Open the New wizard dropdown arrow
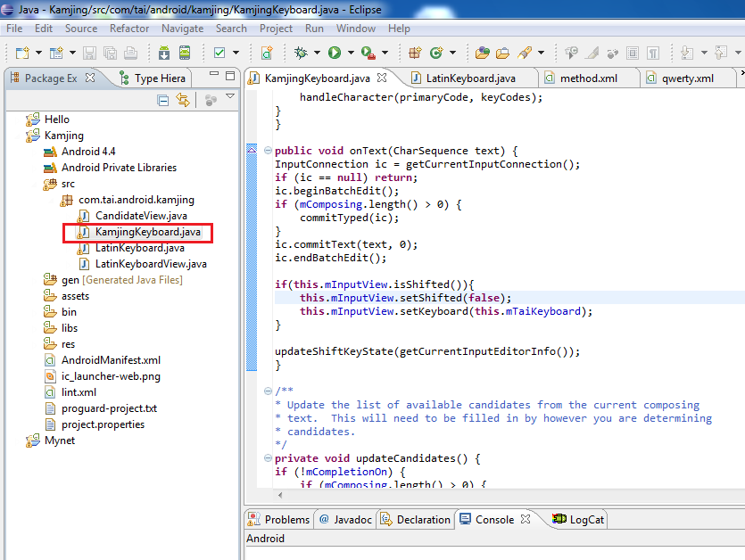The height and width of the screenshot is (560, 745). click(38, 53)
